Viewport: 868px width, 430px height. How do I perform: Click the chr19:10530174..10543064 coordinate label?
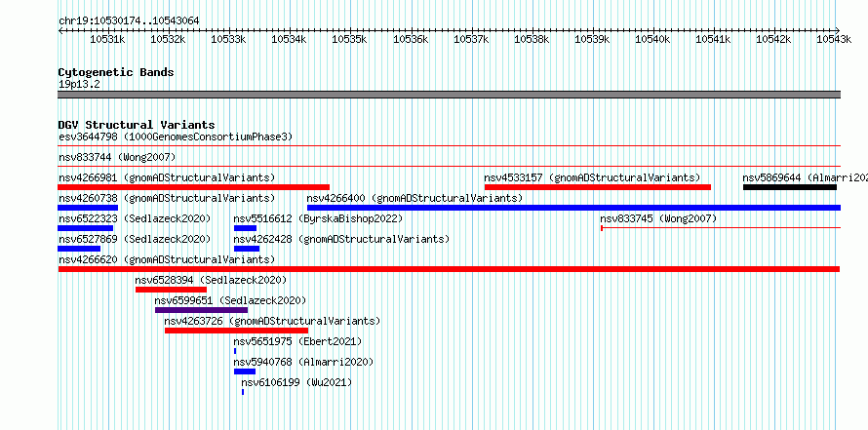(129, 21)
